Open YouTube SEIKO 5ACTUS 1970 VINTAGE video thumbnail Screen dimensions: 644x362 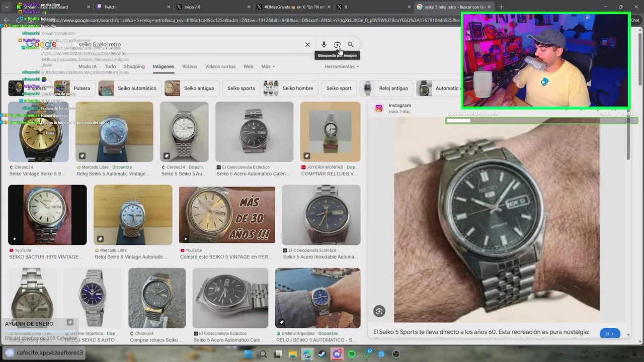(x=47, y=215)
